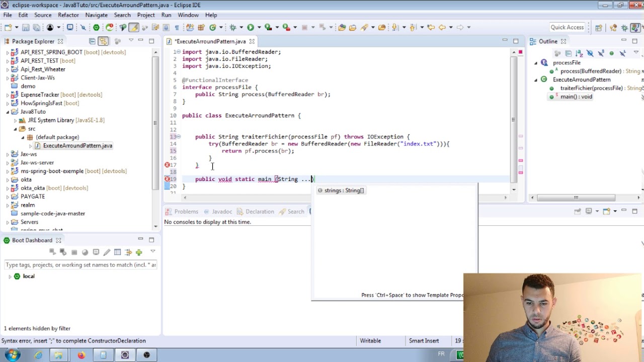The image size is (644, 362).
Task: Open the Run button dropdown arrow
Action: point(259,27)
